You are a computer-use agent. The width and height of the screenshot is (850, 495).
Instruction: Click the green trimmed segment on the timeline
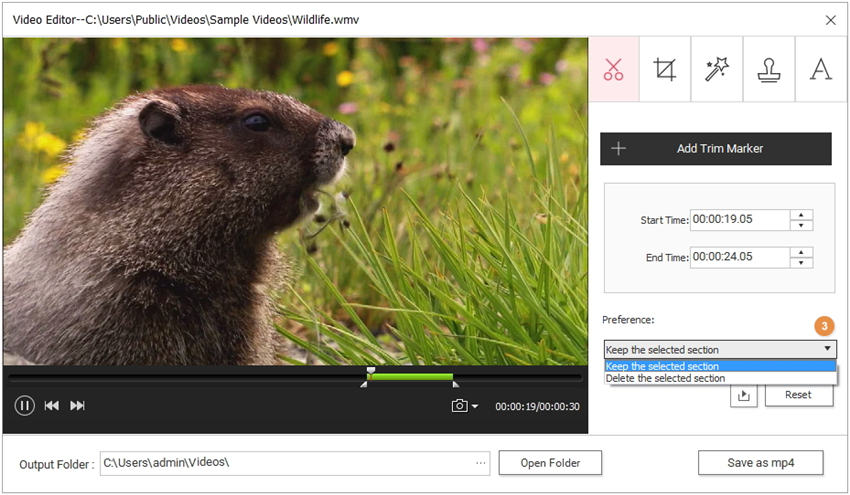tap(410, 377)
